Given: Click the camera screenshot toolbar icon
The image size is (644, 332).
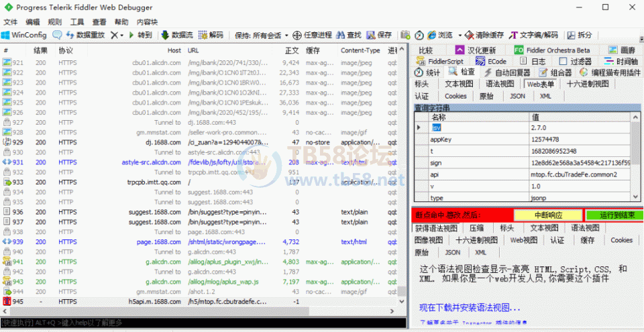Looking at the screenshot, I should pyautogui.click(x=405, y=35).
